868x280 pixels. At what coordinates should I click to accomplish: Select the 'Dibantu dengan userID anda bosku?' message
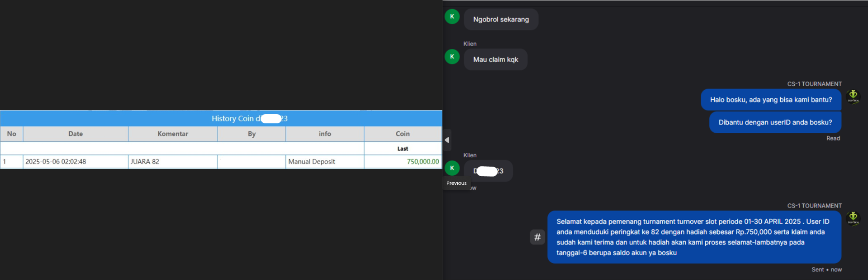pyautogui.click(x=775, y=122)
